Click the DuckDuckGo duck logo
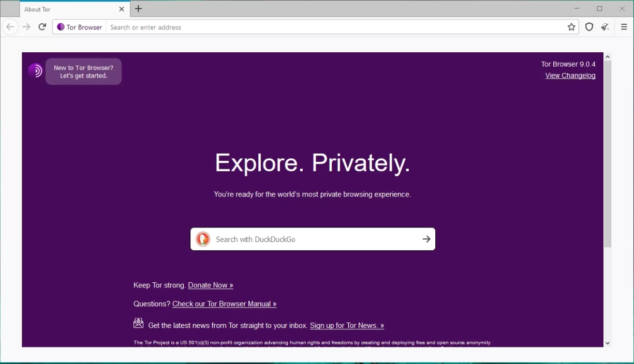 [203, 239]
